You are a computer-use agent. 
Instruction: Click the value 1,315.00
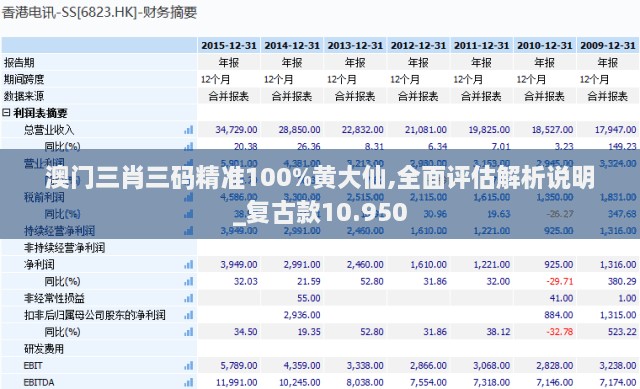[618, 315]
